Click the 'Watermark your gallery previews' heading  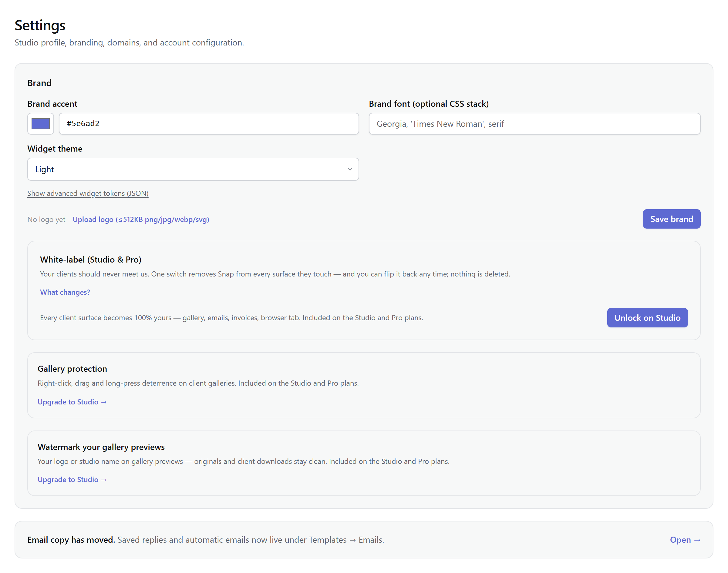101,447
